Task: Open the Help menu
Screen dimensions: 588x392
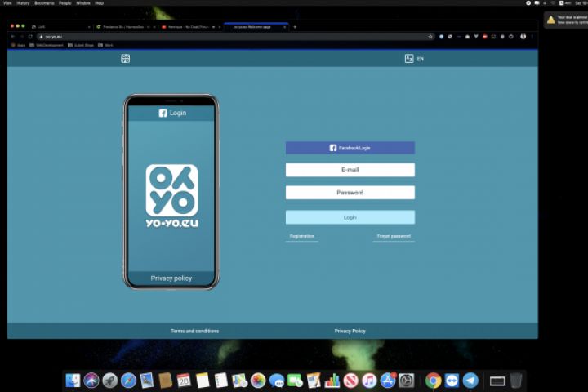Action: (99, 3)
